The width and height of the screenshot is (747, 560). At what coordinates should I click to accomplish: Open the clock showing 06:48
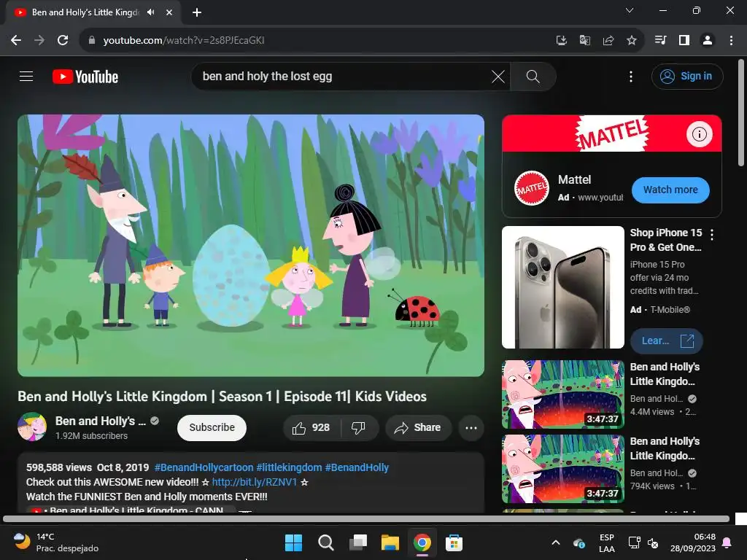(x=693, y=542)
